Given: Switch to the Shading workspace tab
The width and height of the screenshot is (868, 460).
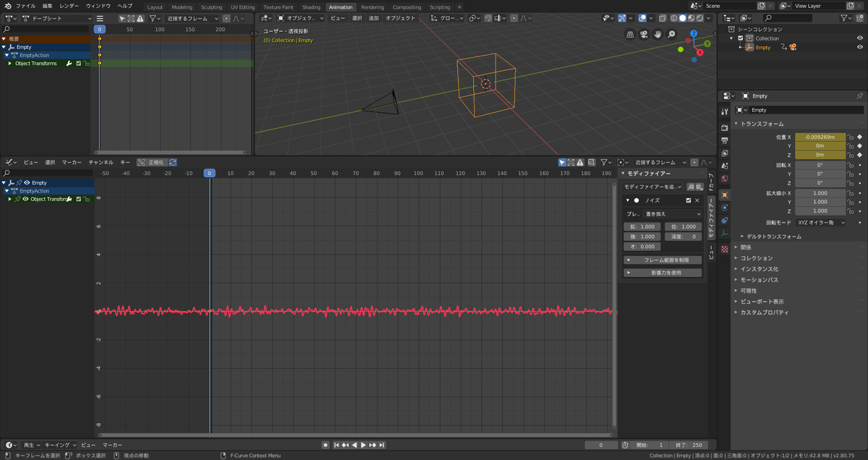Looking at the screenshot, I should [311, 7].
